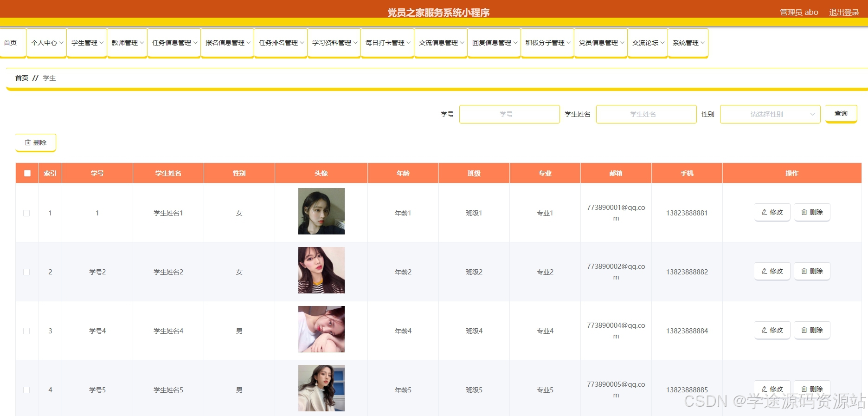Expand the 每日打卡管理 menu
The image size is (868, 416).
pos(387,43)
